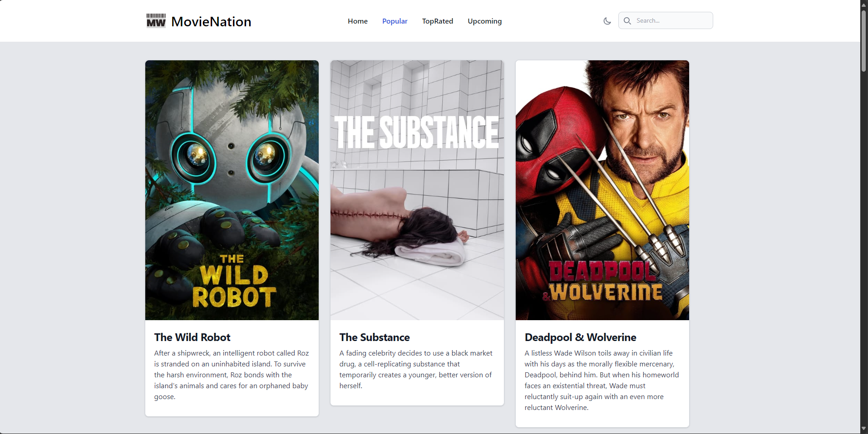The height and width of the screenshot is (434, 868).
Task: Open The Substance poster image
Action: 417,190
